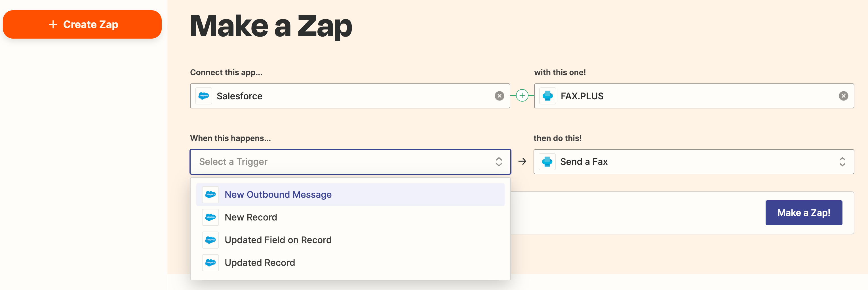
Task: Click the New Record Salesforce icon
Action: coord(210,217)
